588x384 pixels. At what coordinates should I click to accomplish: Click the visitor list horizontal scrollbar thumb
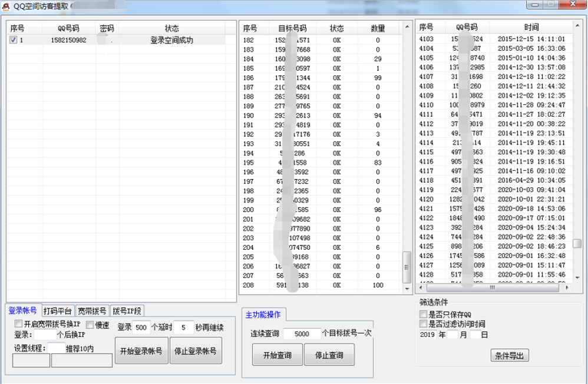(493, 287)
